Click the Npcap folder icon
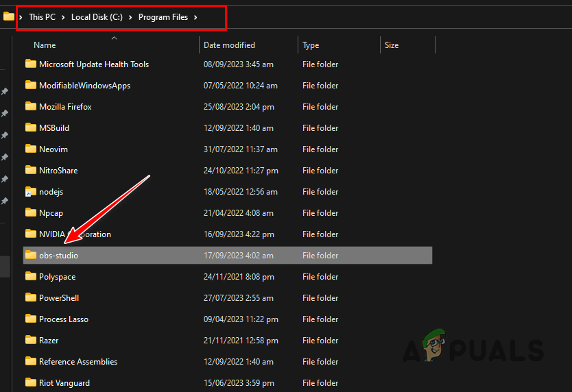 click(x=31, y=212)
